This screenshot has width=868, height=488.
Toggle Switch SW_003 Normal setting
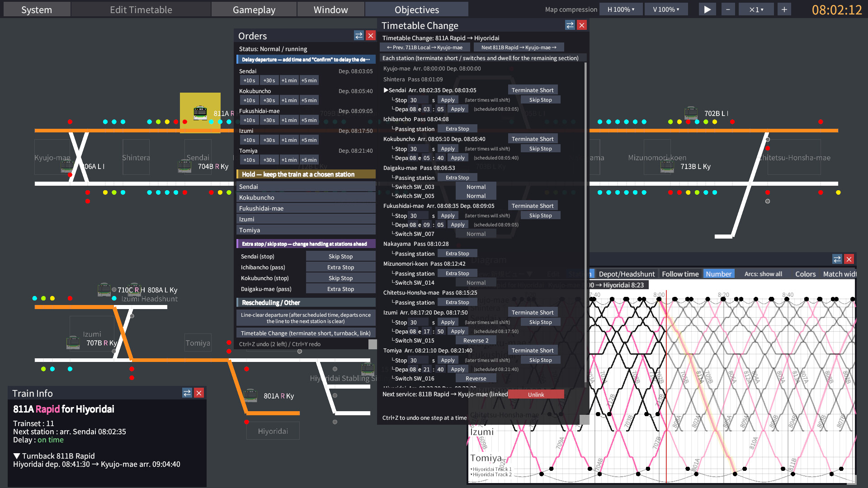pyautogui.click(x=476, y=187)
